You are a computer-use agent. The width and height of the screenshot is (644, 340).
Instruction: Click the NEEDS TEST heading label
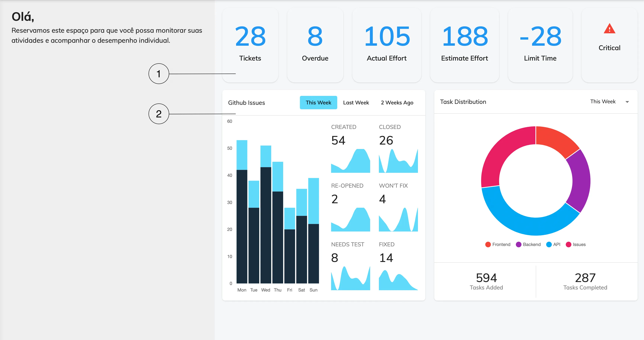(x=347, y=244)
